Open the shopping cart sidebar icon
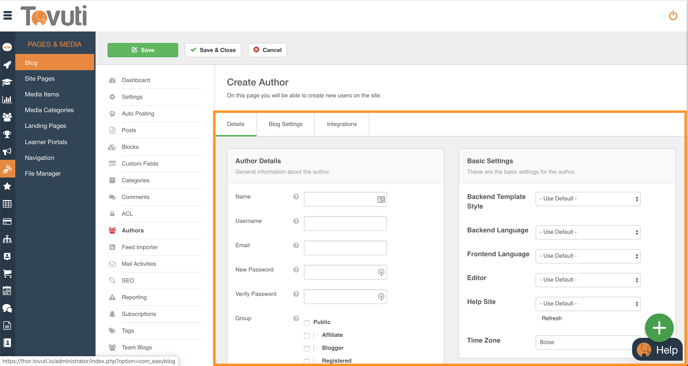Image resolution: width=688 pixels, height=366 pixels. (x=7, y=274)
